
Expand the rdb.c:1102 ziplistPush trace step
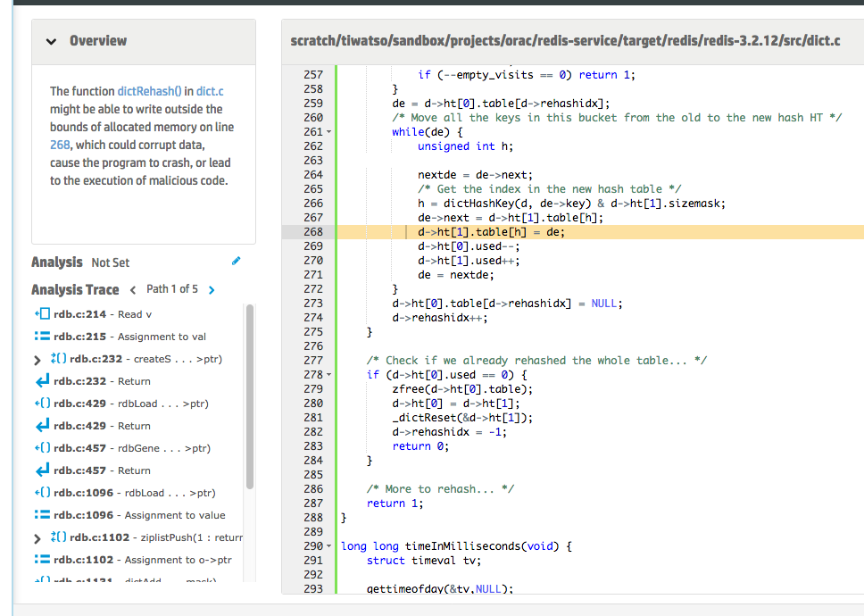point(37,538)
